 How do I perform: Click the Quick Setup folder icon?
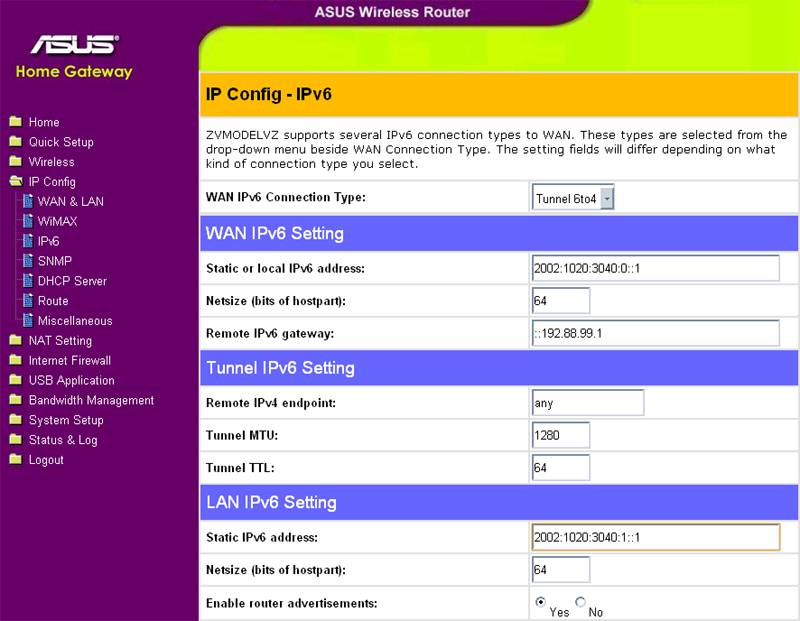tap(15, 142)
